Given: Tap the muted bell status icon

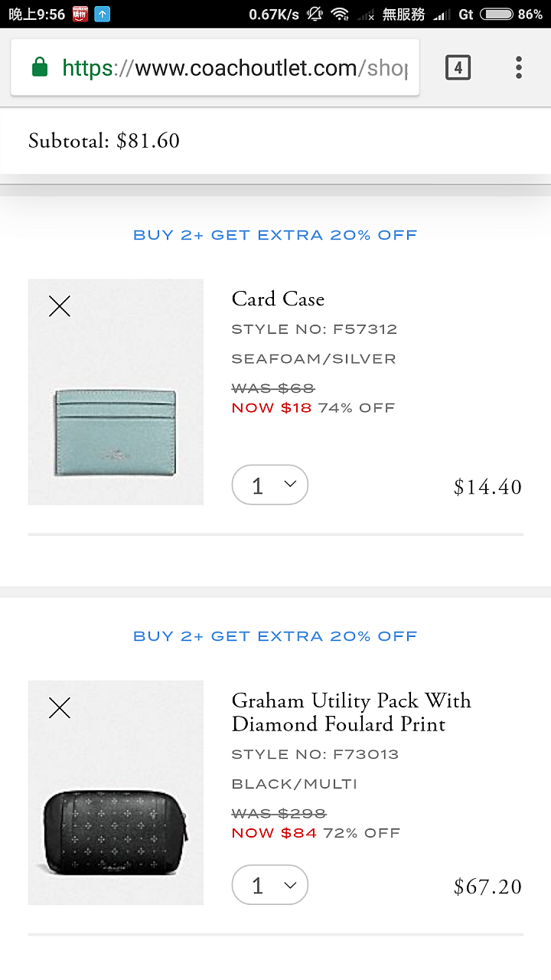Looking at the screenshot, I should (315, 14).
